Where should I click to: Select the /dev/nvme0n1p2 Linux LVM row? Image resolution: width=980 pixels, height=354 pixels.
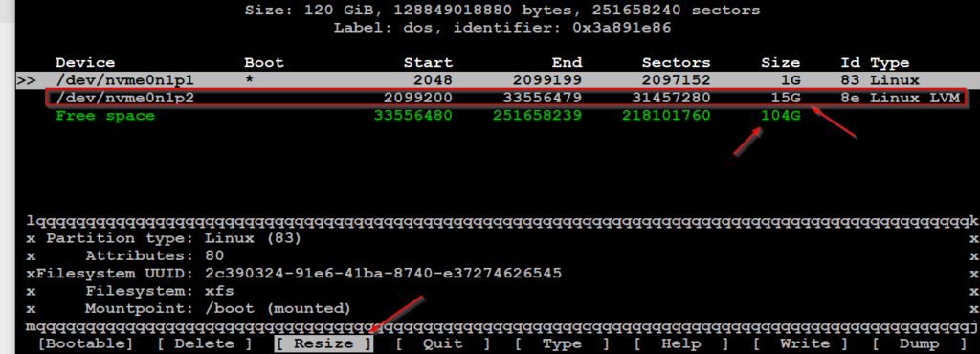[505, 98]
